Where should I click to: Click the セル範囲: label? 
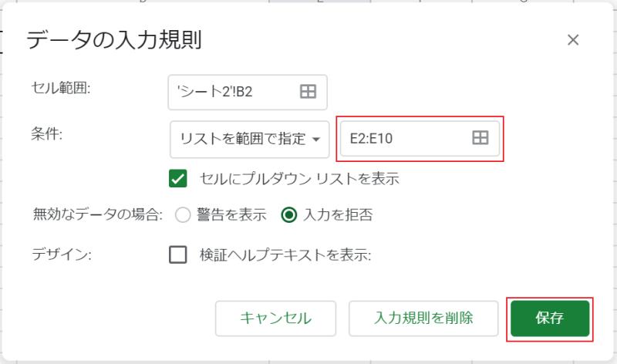62,89
